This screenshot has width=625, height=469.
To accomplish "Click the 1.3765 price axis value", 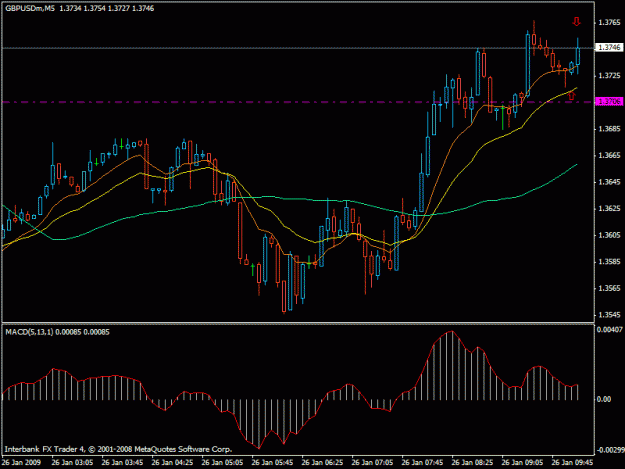I will click(x=609, y=22).
